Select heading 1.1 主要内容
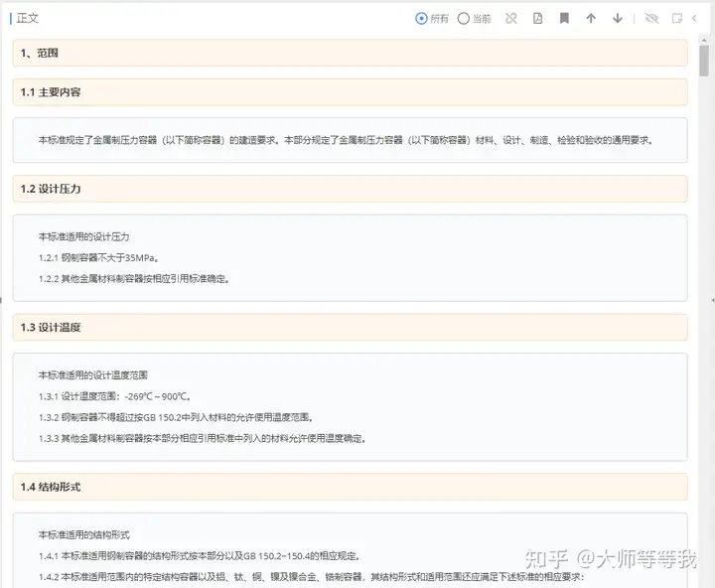Viewport: 715px width, 588px height. (x=350, y=92)
